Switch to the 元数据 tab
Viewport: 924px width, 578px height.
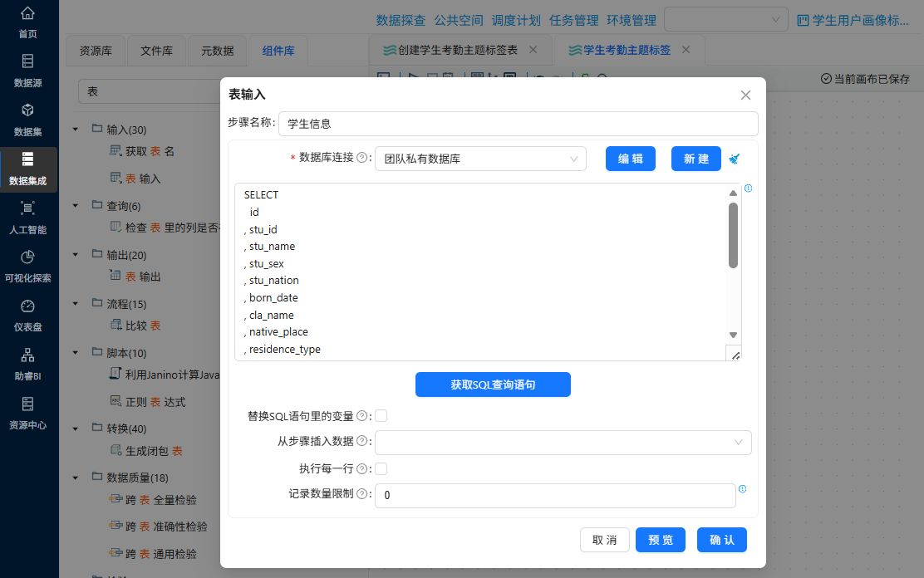pyautogui.click(x=217, y=51)
